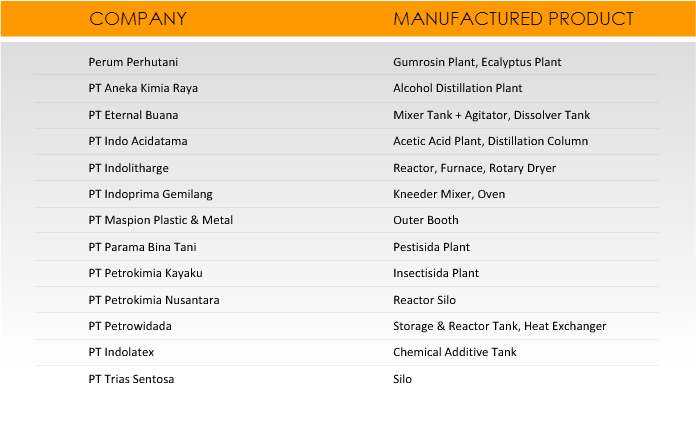Click the MANUFACTURED PRODUCT column header
The image size is (696, 428).
pos(513,19)
